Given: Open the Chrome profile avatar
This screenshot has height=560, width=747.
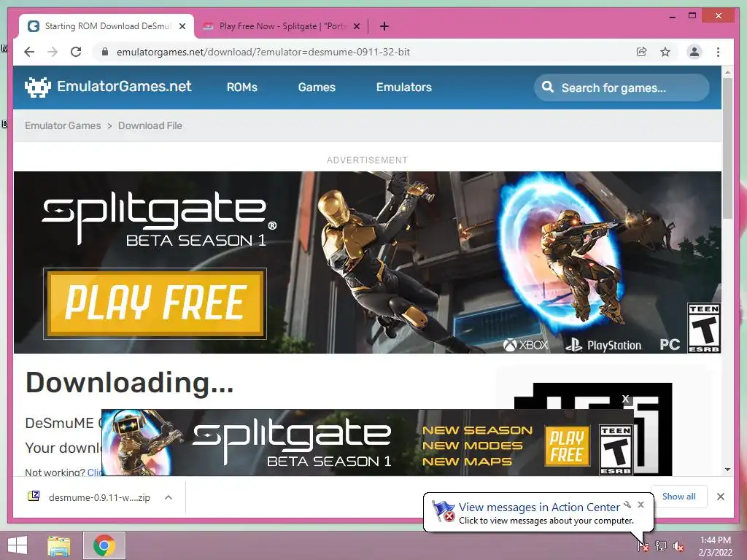Looking at the screenshot, I should [x=694, y=52].
